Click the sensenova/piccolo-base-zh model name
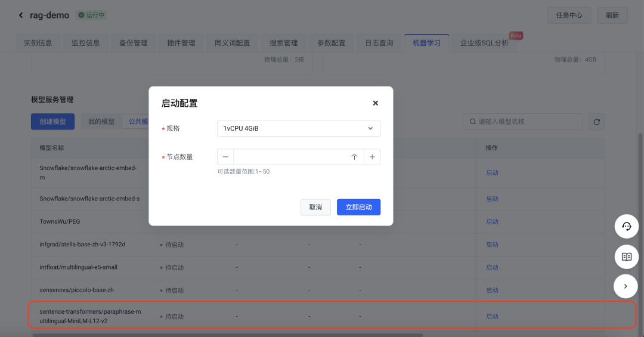Screen dimensions: 644x337 click(76, 290)
